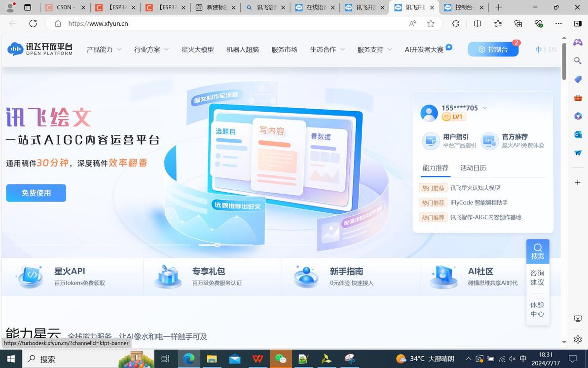588x368 pixels.
Task: Show hidden system tray icons chevron
Action: point(468,359)
